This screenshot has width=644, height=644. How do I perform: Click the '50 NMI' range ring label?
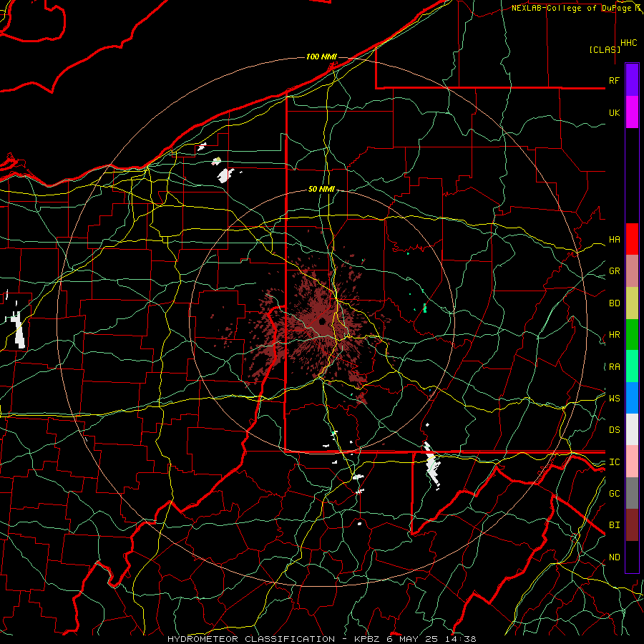point(321,190)
